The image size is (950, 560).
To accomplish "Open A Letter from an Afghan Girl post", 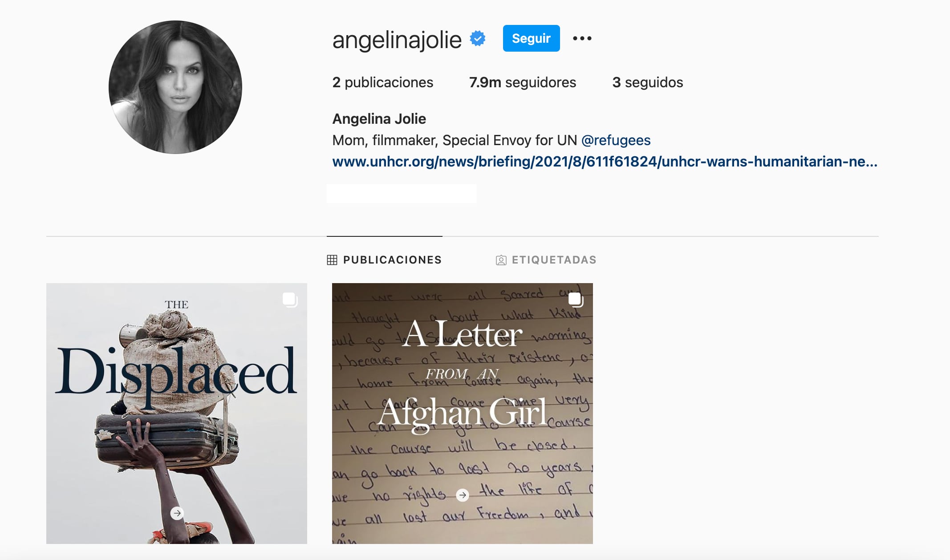I will [x=463, y=413].
